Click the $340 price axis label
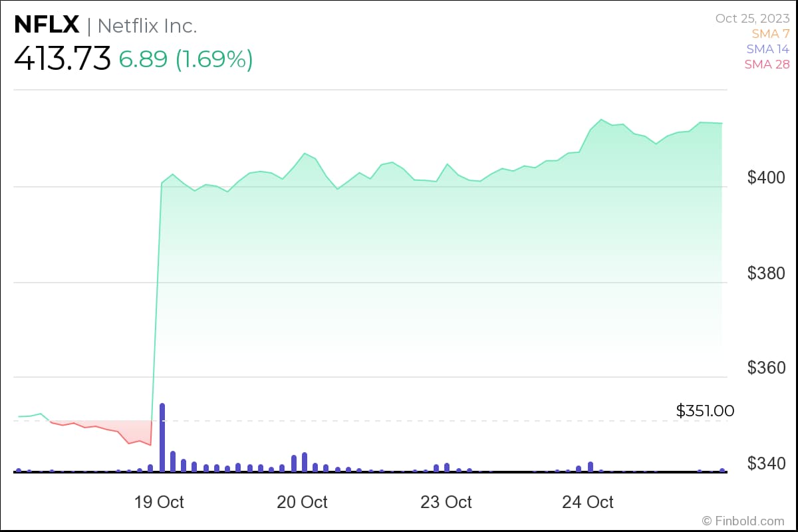This screenshot has width=798, height=532. (766, 463)
